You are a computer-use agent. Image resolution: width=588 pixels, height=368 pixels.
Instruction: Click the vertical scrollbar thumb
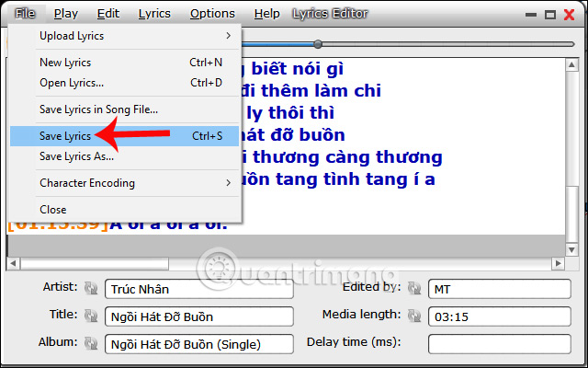(x=571, y=214)
